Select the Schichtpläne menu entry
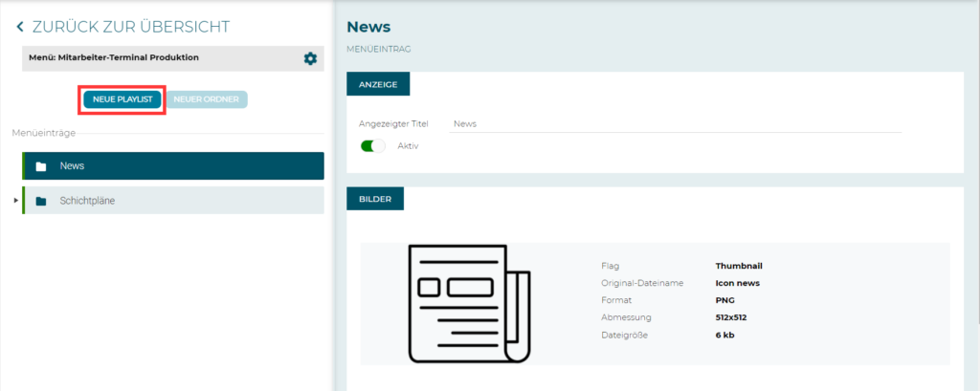Viewport: 980px width, 391px height. pos(173,201)
